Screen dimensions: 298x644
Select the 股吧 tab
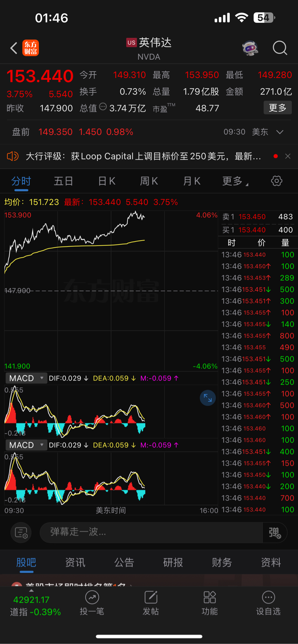pyautogui.click(x=26, y=562)
